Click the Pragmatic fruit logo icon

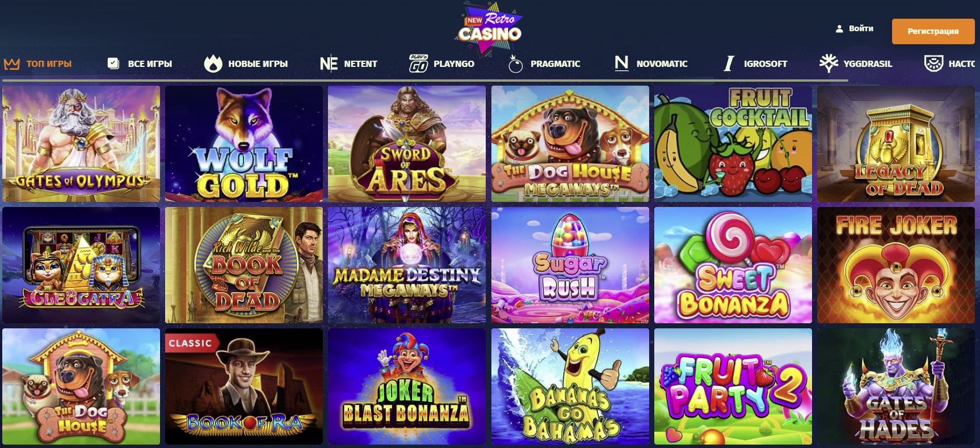tap(515, 64)
